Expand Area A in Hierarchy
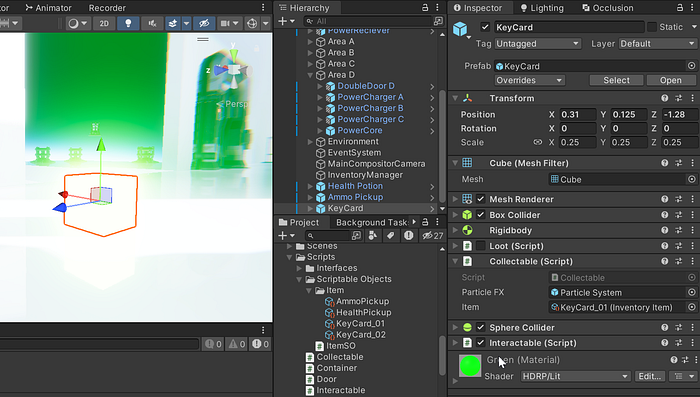Screen dimensions: 700x397 tap(310, 42)
